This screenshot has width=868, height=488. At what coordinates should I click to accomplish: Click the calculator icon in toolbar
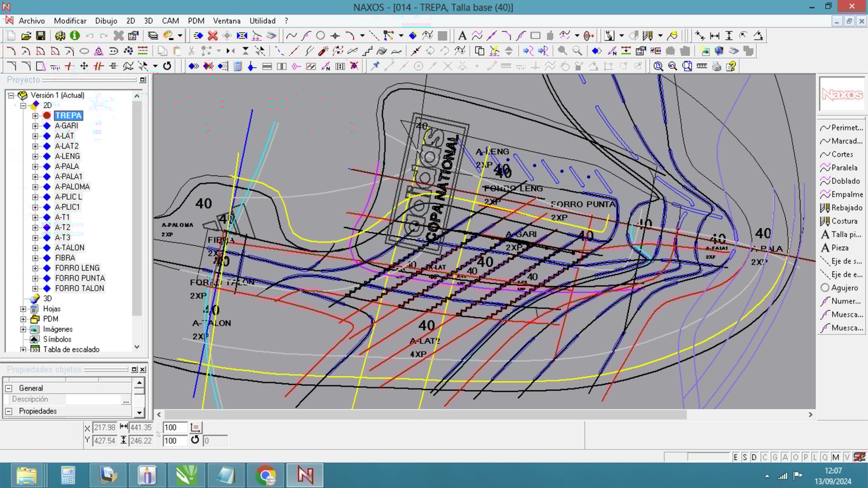click(x=238, y=66)
